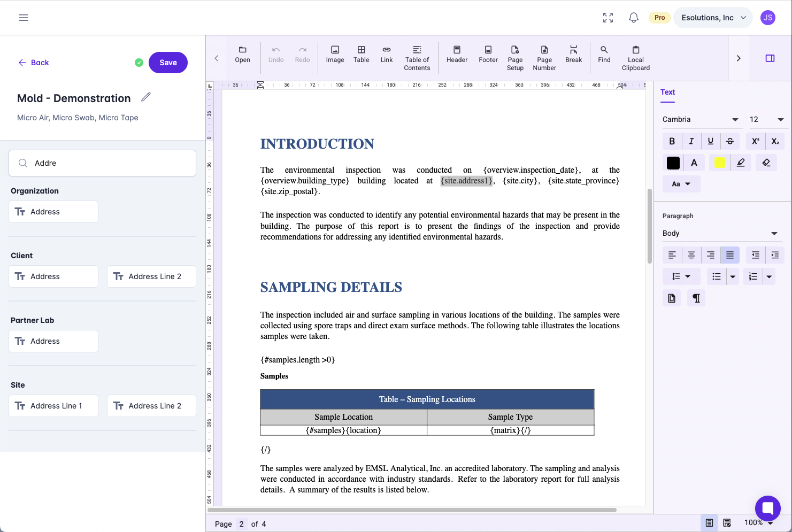This screenshot has width=792, height=532.
Task: Insert a Table from the toolbar
Action: click(361, 55)
